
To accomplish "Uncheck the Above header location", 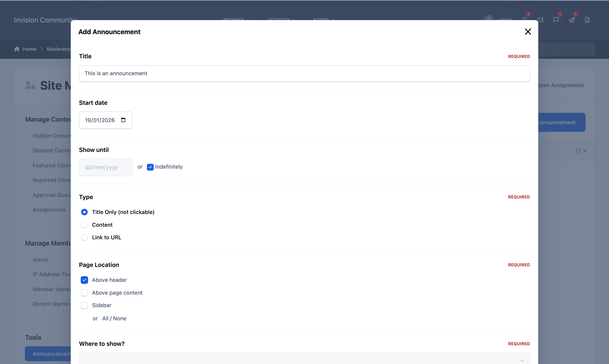I will [84, 280].
